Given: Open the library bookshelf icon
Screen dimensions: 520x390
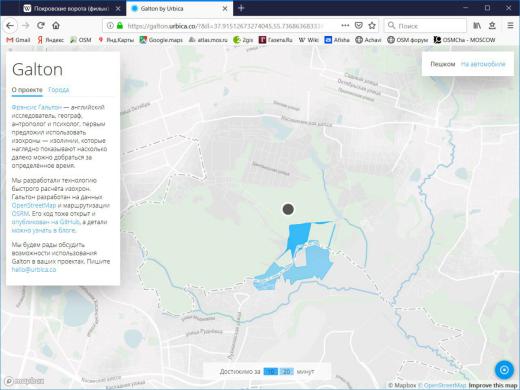Looking at the screenshot, I should (x=477, y=25).
